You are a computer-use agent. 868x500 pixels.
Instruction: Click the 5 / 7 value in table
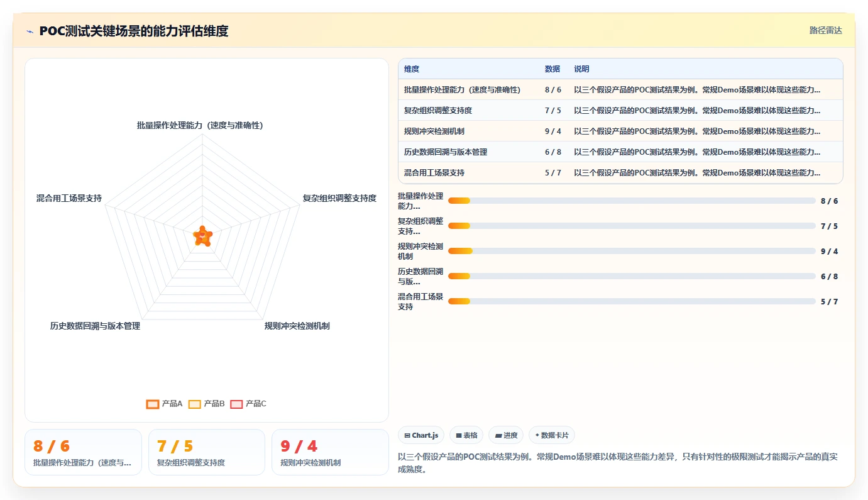(x=553, y=173)
